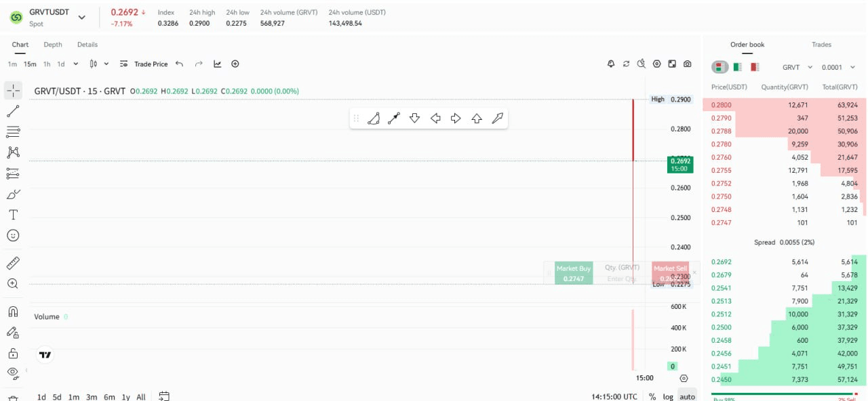868x401 pixels.
Task: Show only sell orders in order book
Action: (755, 67)
